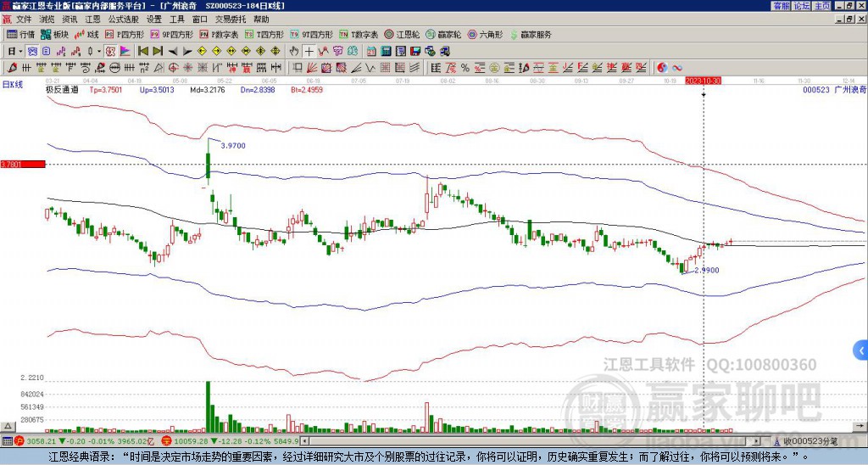Image resolution: width=868 pixels, height=465 pixels.
Task: Click the up arrow at bottom-left corner
Action: [x=7, y=426]
